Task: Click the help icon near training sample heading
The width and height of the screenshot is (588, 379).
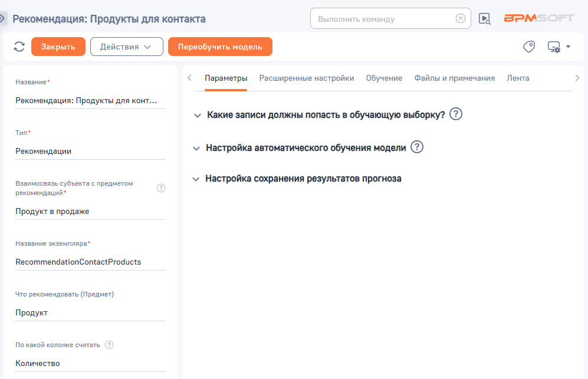Action: coord(455,114)
